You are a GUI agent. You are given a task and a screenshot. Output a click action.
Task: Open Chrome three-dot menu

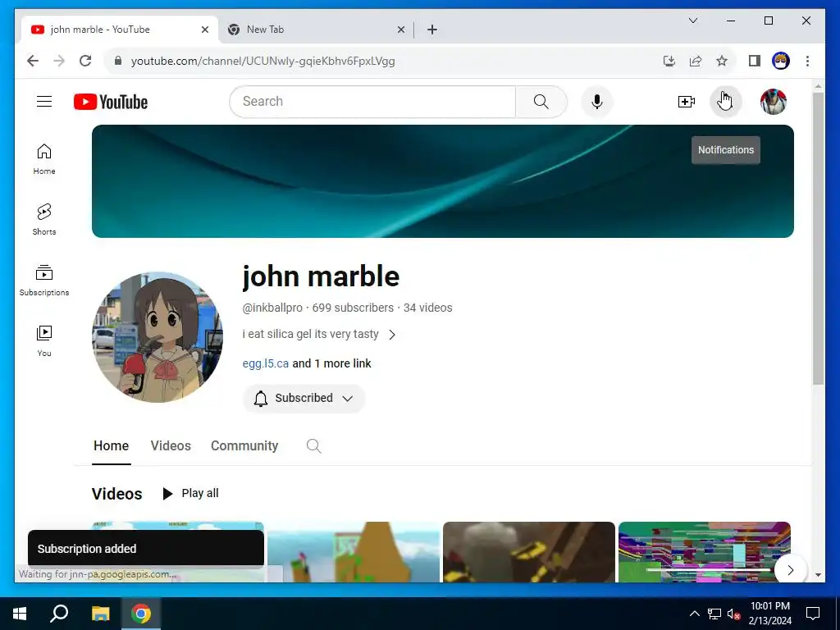(807, 61)
